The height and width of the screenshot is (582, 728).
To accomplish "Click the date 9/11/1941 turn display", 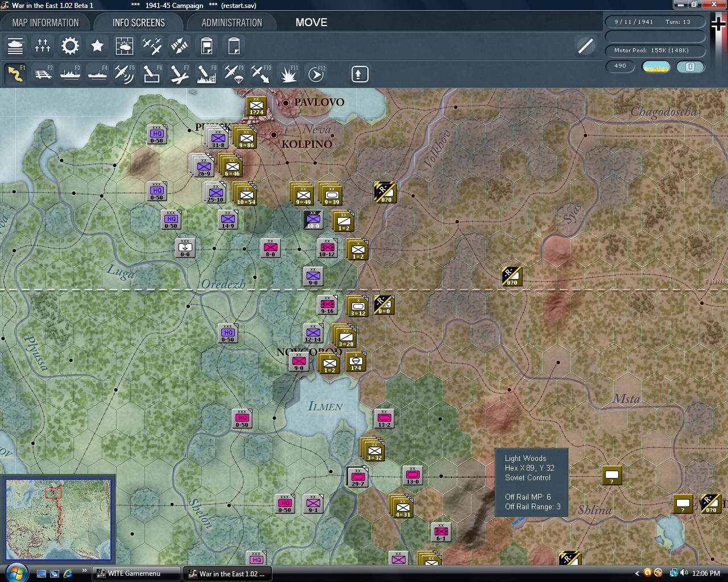I will pyautogui.click(x=655, y=22).
